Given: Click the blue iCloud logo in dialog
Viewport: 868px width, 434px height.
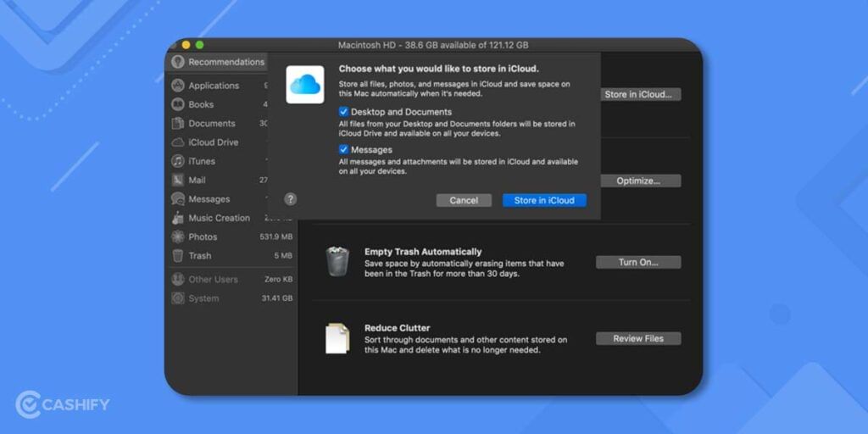Looking at the screenshot, I should pos(305,85).
